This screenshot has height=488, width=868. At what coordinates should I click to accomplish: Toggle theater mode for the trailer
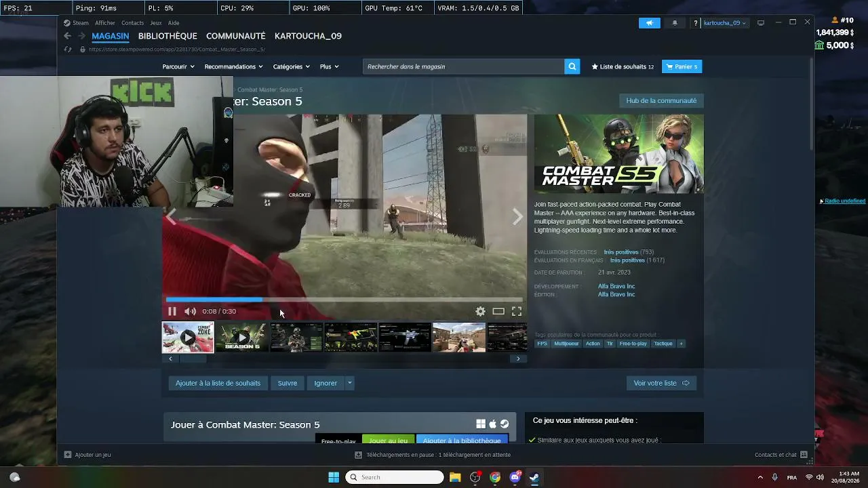point(498,311)
